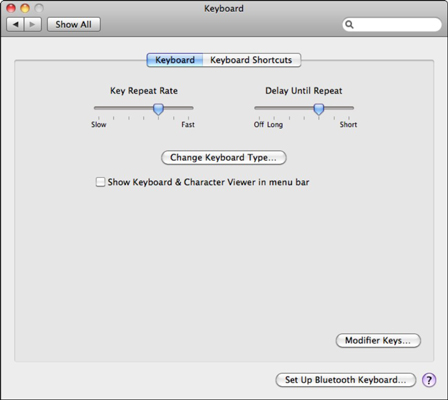Click the Fast label under Key Repeat Rate
This screenshot has width=448, height=400.
188,125
